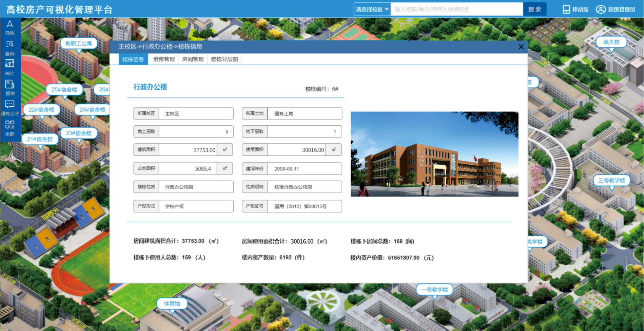Click the 房间使用面积合计 summary text
Image resolution: width=644 pixels, height=331 pixels.
pyautogui.click(x=285, y=241)
